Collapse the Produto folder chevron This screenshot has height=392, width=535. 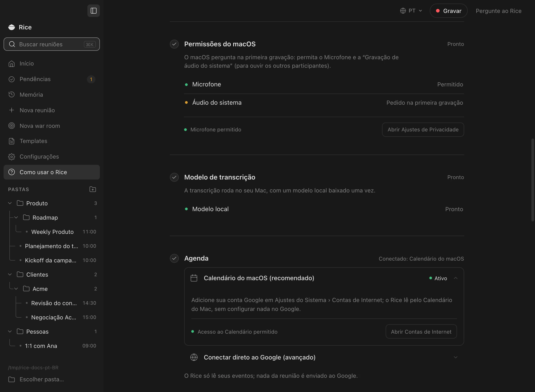(x=10, y=203)
